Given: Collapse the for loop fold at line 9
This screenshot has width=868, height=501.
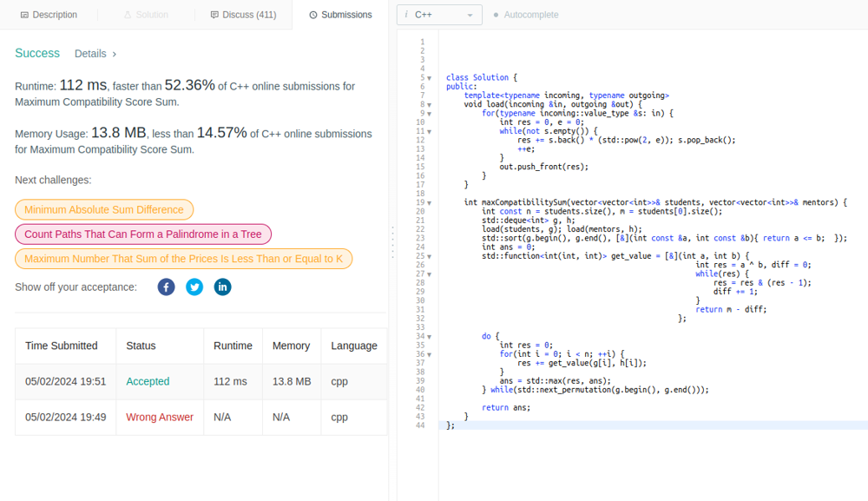Looking at the screenshot, I should (x=429, y=114).
